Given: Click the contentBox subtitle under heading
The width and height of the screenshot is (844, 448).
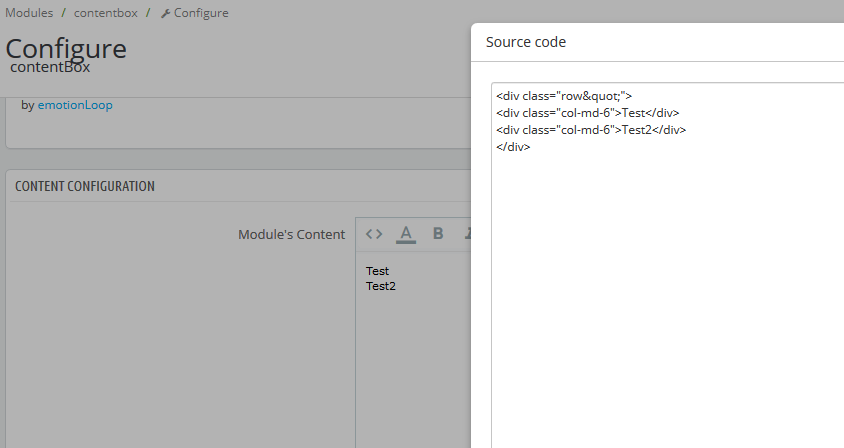Looking at the screenshot, I should point(50,68).
